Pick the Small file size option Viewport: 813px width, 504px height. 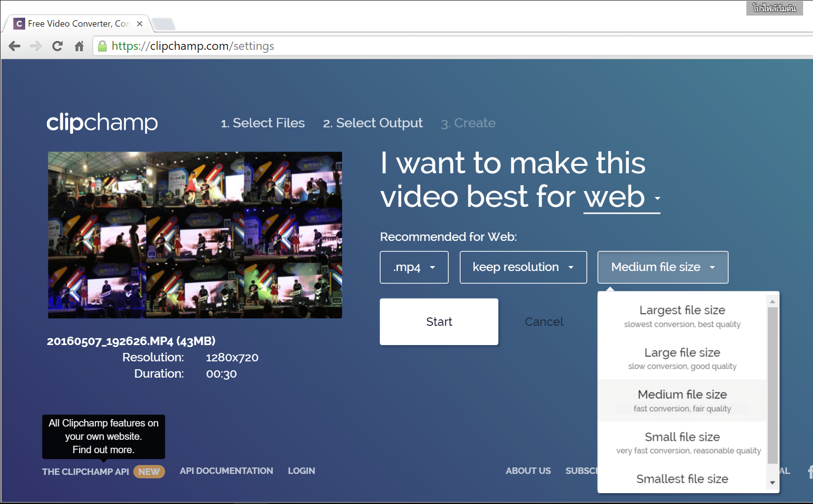tap(682, 443)
